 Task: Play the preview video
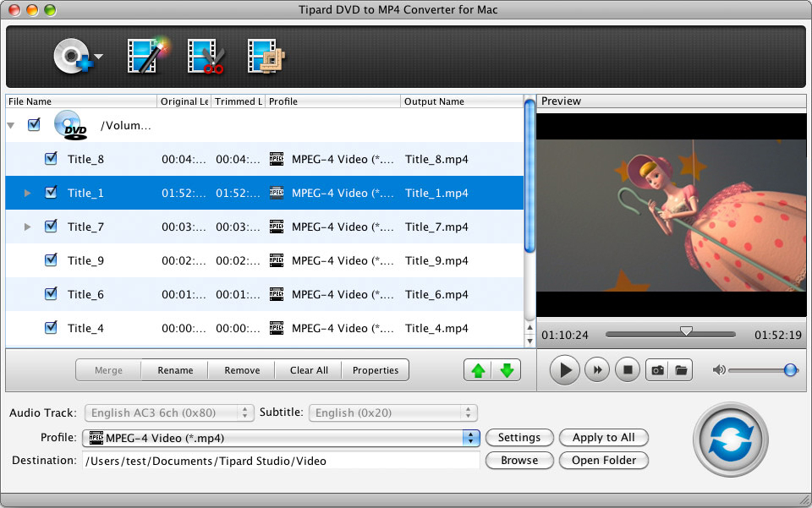564,370
